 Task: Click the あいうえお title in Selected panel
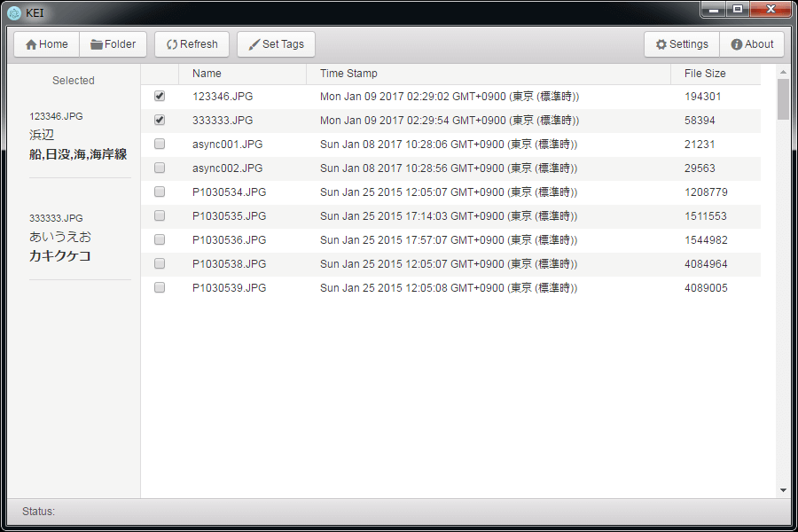pos(60,237)
